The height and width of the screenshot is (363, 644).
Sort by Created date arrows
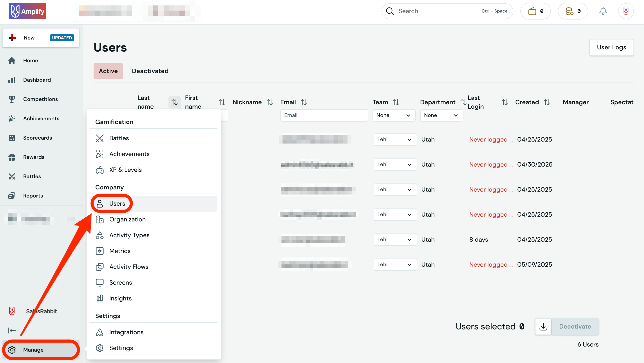(x=547, y=102)
